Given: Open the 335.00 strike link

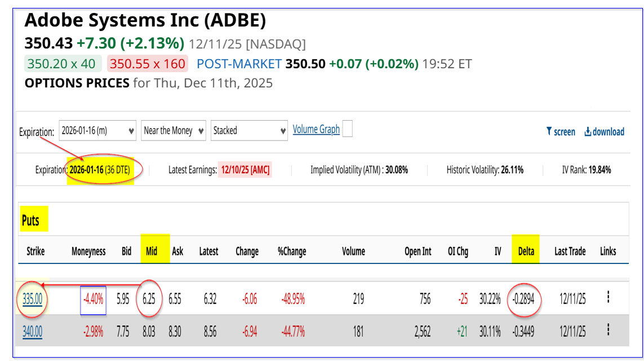Looking at the screenshot, I should click(32, 298).
